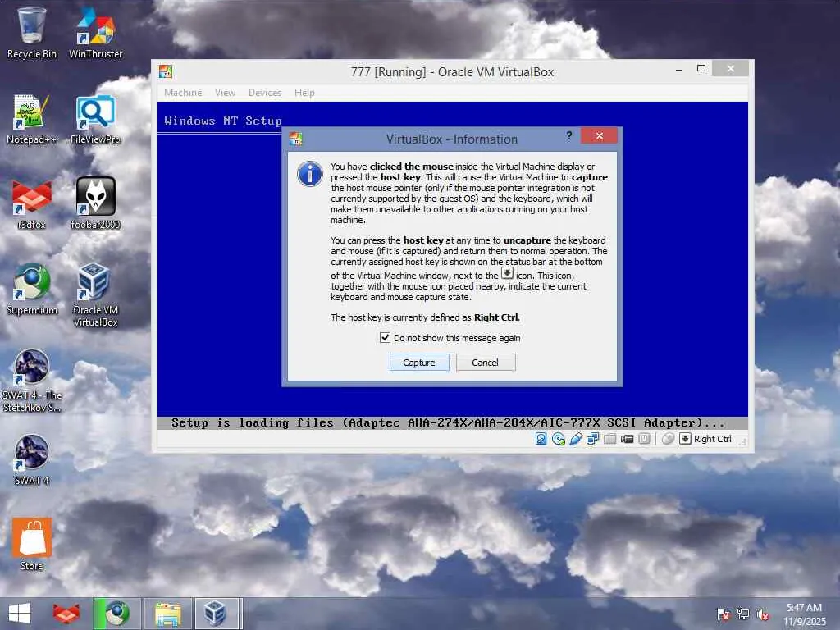Open the Help menu
Viewport: 840px width, 630px height.
tap(304, 93)
